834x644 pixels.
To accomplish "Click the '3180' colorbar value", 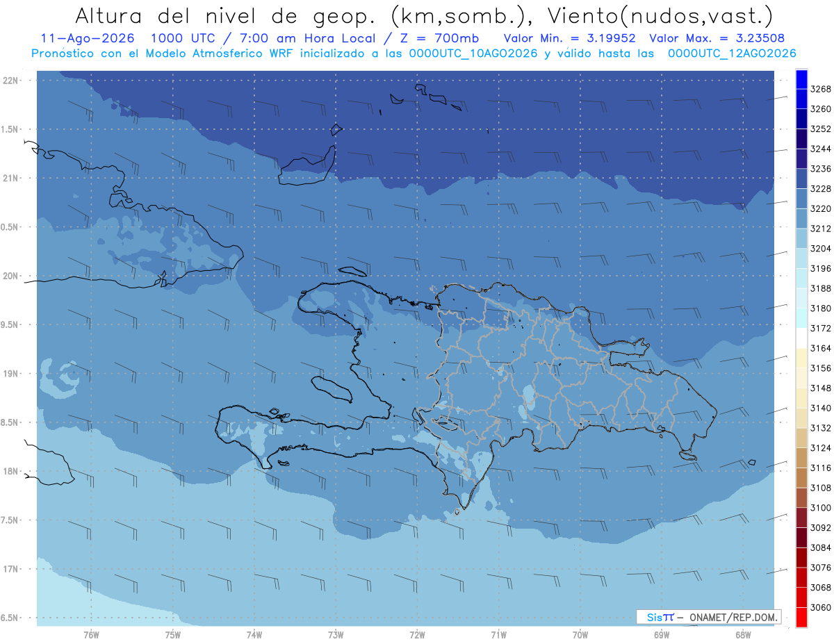I will point(821,308).
